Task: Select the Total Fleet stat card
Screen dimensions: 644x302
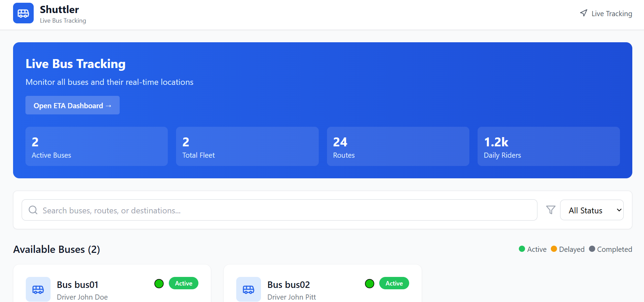Action: click(x=247, y=146)
